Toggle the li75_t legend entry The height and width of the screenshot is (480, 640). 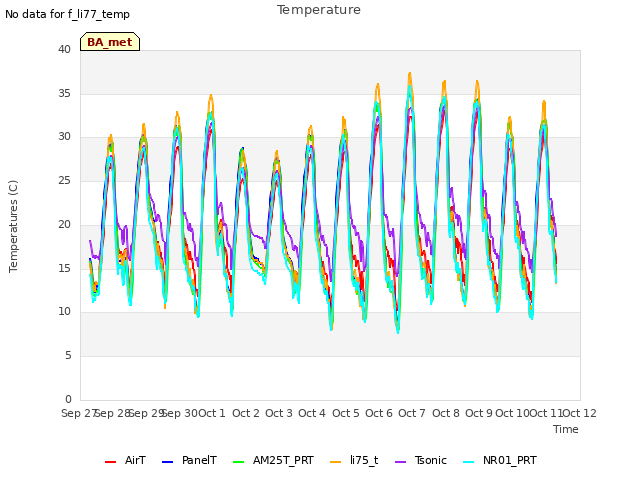coord(353,460)
